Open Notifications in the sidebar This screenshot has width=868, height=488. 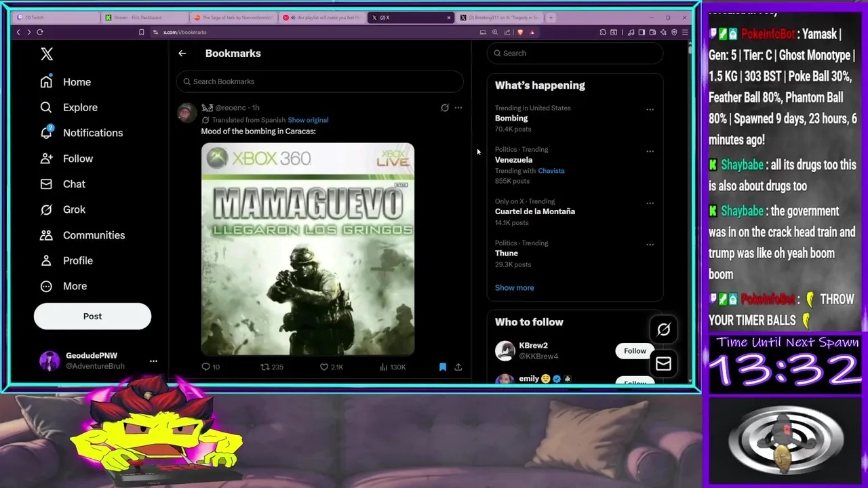point(81,133)
